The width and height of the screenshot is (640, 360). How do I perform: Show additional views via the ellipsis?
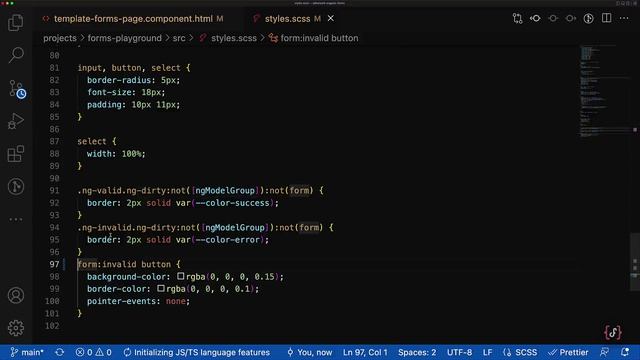(16, 219)
